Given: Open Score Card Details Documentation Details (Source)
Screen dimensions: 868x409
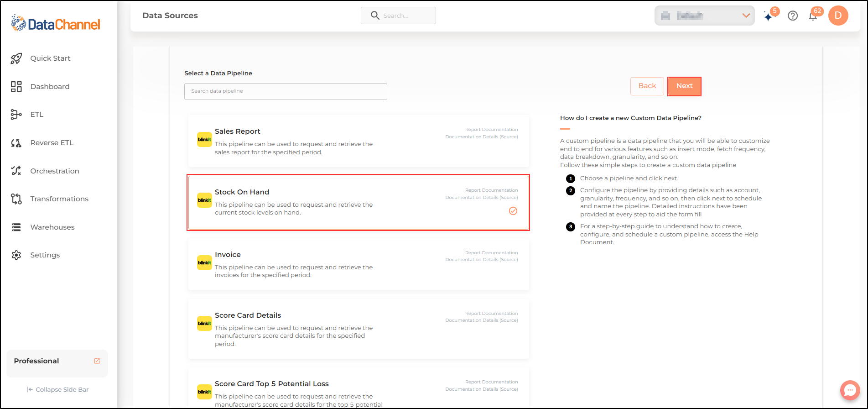Looking at the screenshot, I should pyautogui.click(x=481, y=320).
